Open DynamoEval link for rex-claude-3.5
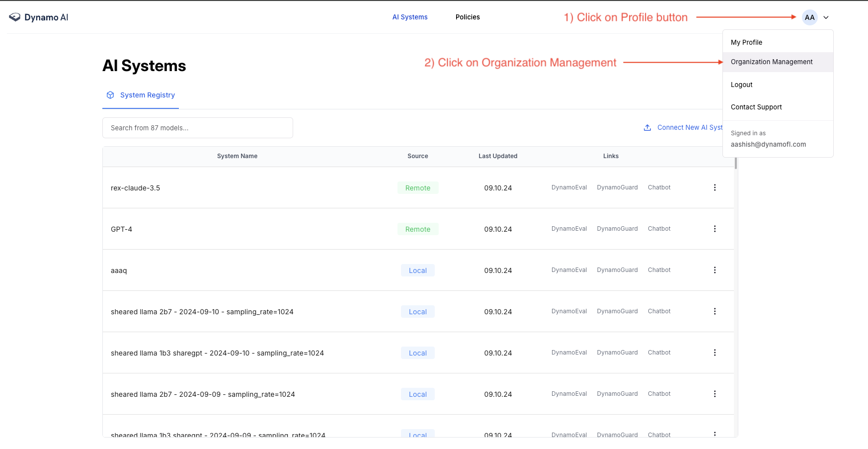868x449 pixels. tap(569, 187)
